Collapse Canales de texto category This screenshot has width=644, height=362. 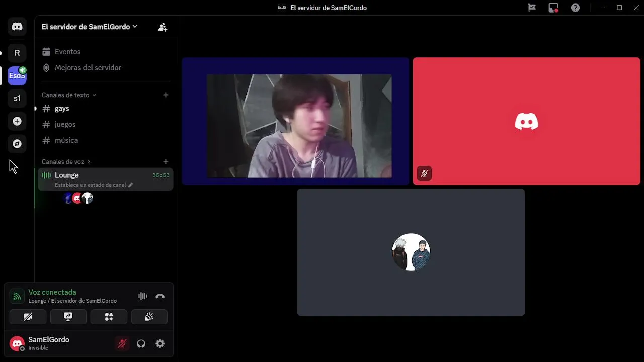click(69, 95)
